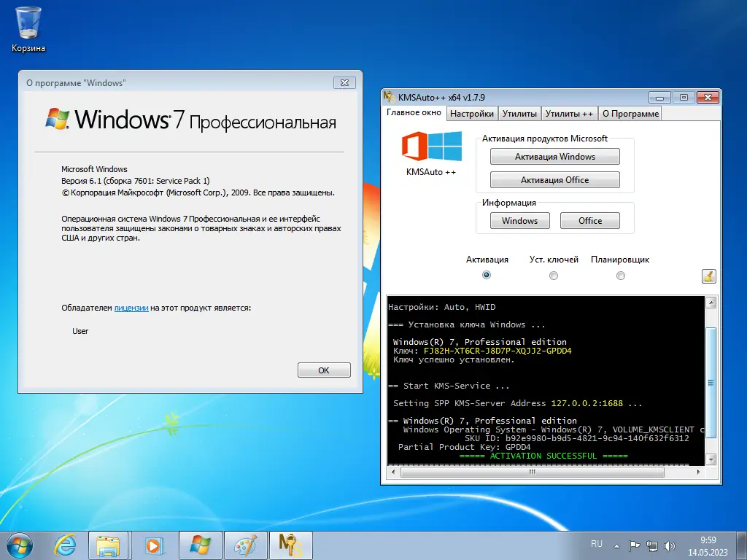747x560 pixels.
Task: Click the 127.0.0.2:1688 address text
Action: click(587, 403)
